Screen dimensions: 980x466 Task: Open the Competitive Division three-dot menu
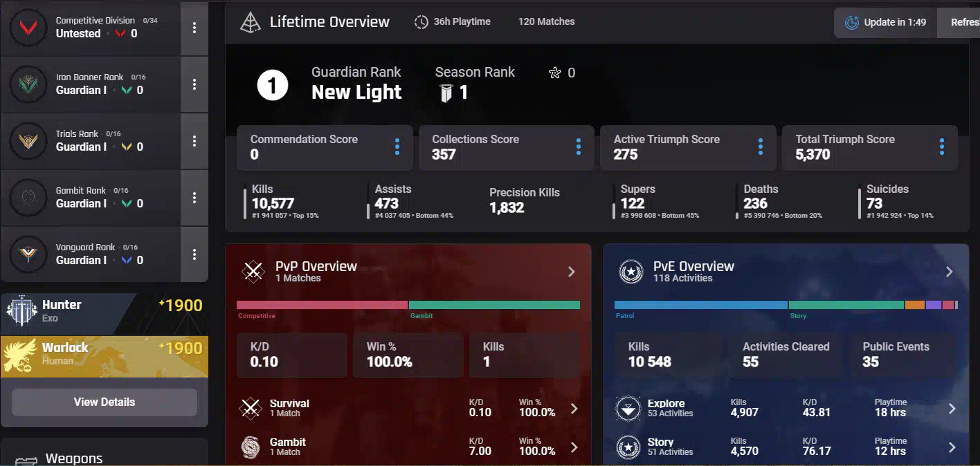[x=194, y=28]
